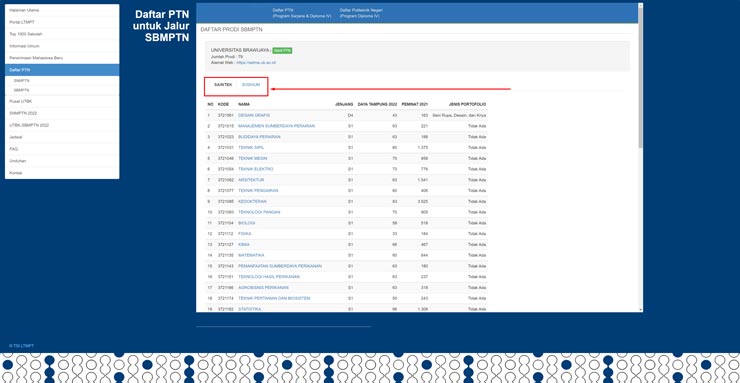Go to Unduhan page

click(x=62, y=161)
